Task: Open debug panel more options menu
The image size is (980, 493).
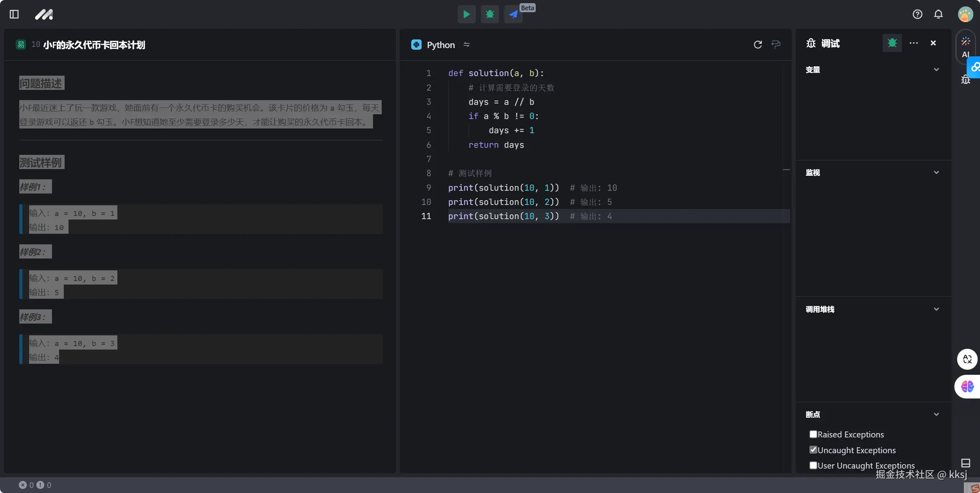Action: point(913,43)
